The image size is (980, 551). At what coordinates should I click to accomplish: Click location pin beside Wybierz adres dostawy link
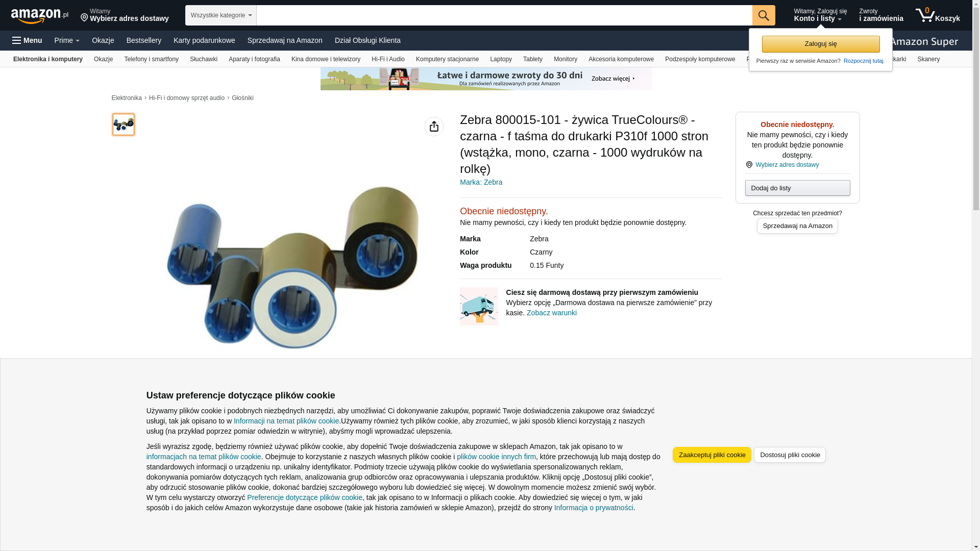point(749,165)
